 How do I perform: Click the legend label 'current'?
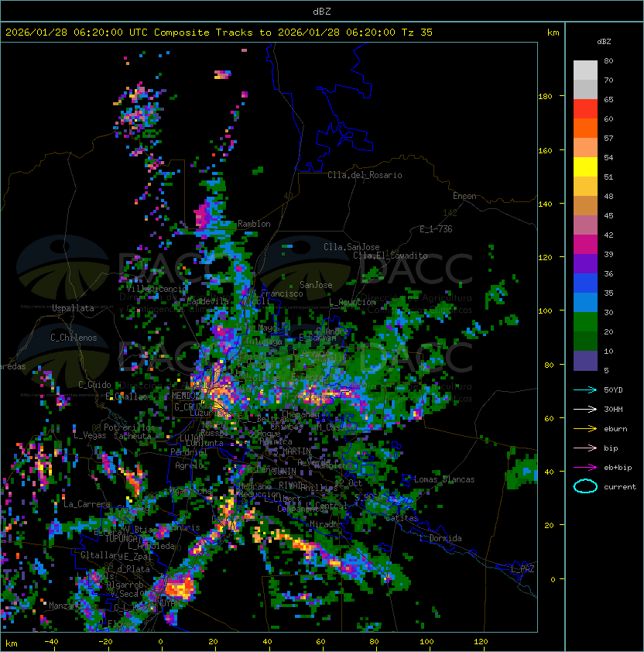tap(620, 487)
